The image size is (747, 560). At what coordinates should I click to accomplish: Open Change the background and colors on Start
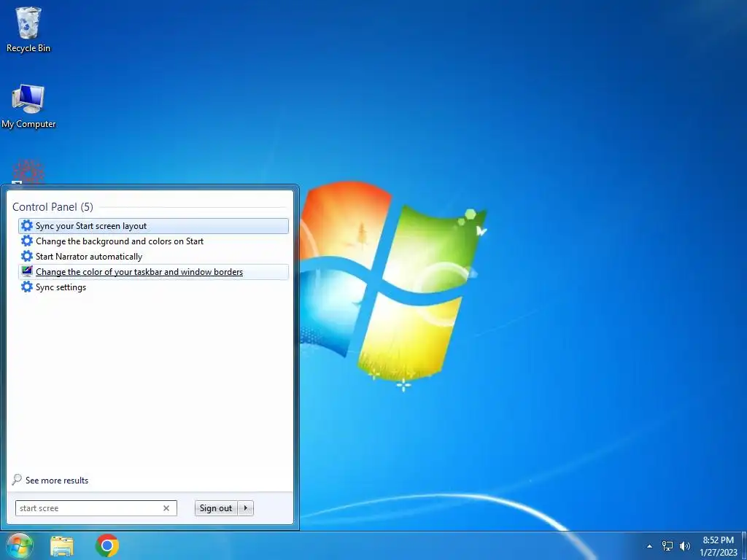tap(153, 241)
